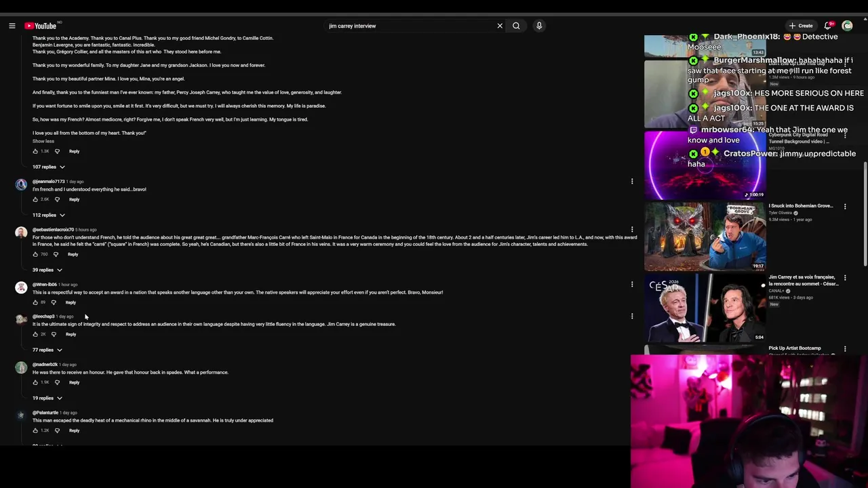Open @Wren-ib06 profile avatar
This screenshot has width=868, height=488.
[x=21, y=287]
